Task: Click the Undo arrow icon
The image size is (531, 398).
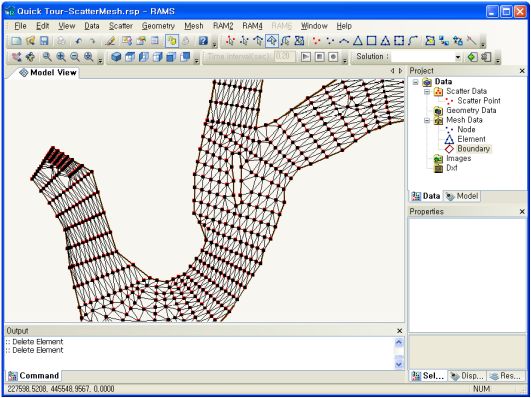Action: point(79,41)
